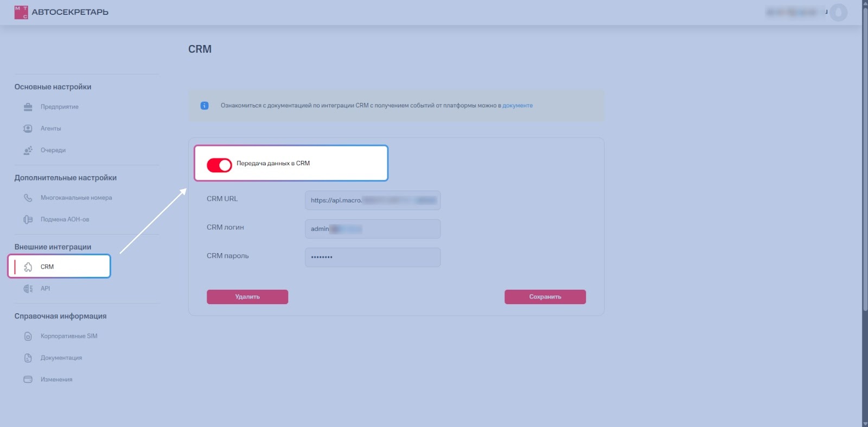
Task: Click the puzzle icon beside CRM
Action: click(28, 267)
